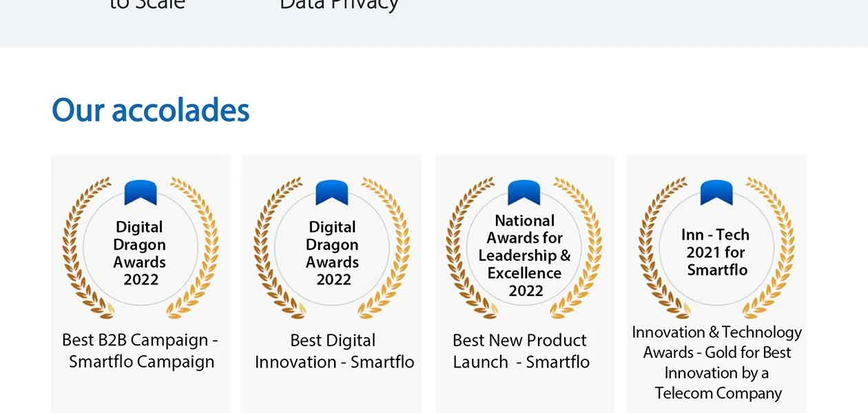
Task: Click Innovation & Technology Awards Gold caption
Action: [x=717, y=362]
